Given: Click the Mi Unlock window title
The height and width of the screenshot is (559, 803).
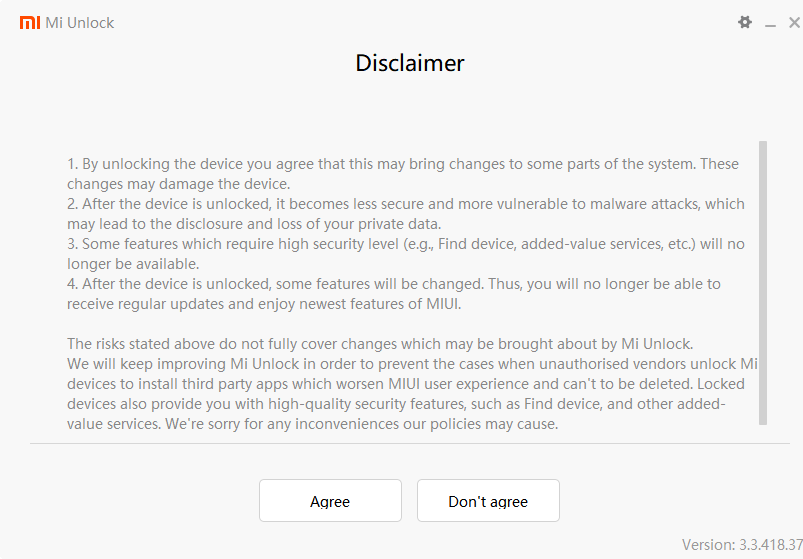Looking at the screenshot, I should point(80,22).
